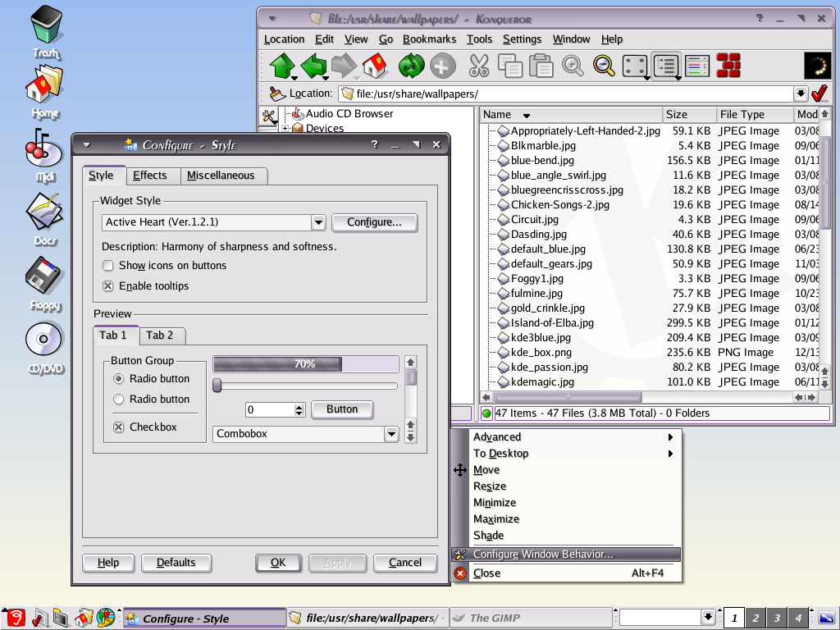Click the Stop loading icon
The height and width of the screenshot is (630, 840).
coord(442,66)
